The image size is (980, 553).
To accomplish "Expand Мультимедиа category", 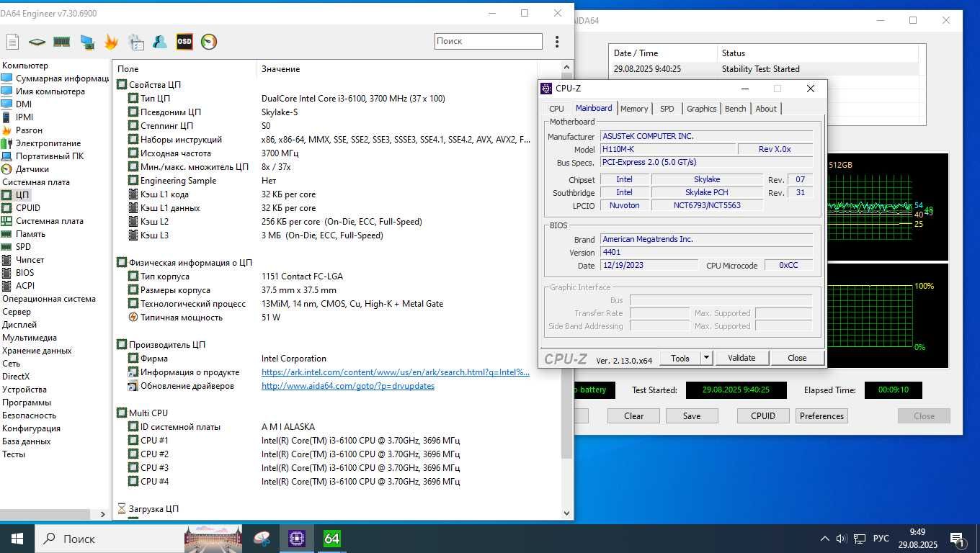I will click(x=30, y=338).
